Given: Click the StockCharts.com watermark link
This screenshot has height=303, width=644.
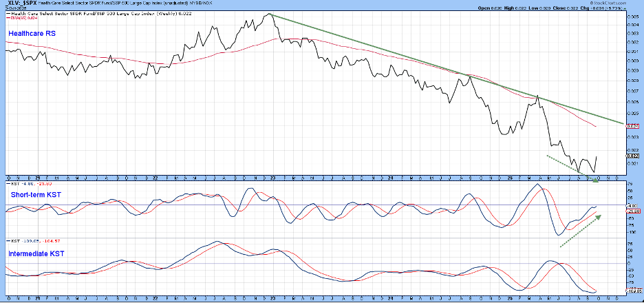Looking at the screenshot, I should click(620, 3).
